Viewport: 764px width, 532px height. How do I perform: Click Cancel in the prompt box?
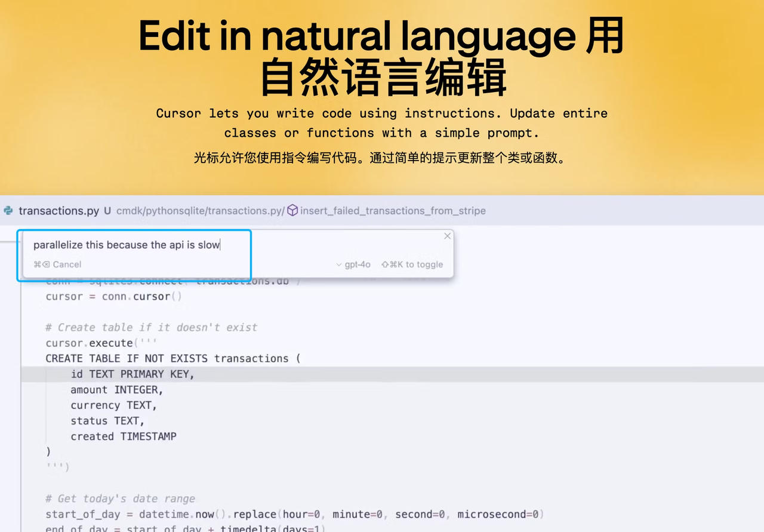pyautogui.click(x=57, y=265)
